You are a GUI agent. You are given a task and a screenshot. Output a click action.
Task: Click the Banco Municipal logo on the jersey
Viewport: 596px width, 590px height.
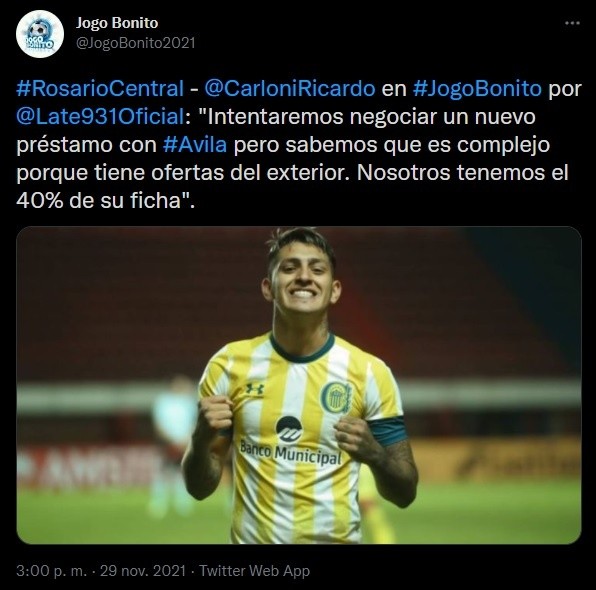click(x=290, y=442)
